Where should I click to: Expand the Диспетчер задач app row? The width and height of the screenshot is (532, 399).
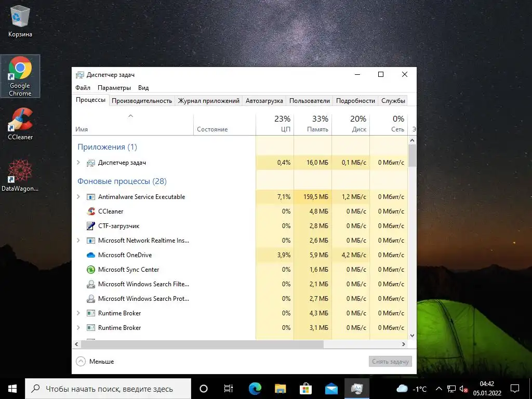[x=78, y=163]
